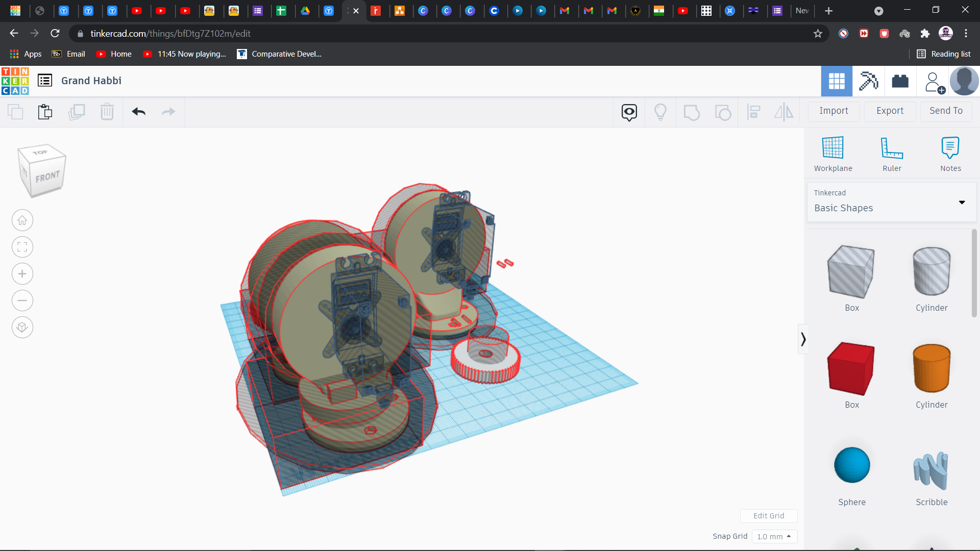Switch to Blocks editor with pickaxe icon
Screen dimensions: 980x551
[x=868, y=81]
